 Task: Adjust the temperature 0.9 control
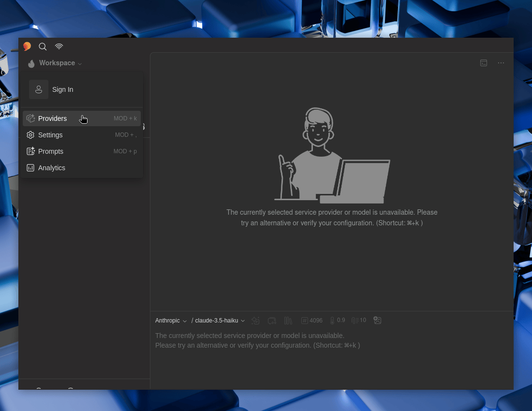[x=337, y=320]
